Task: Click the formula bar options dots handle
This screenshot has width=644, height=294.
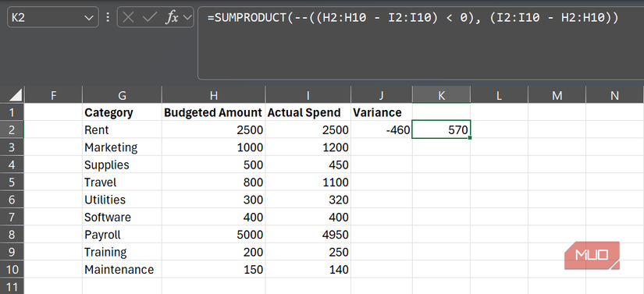Action: pos(108,17)
